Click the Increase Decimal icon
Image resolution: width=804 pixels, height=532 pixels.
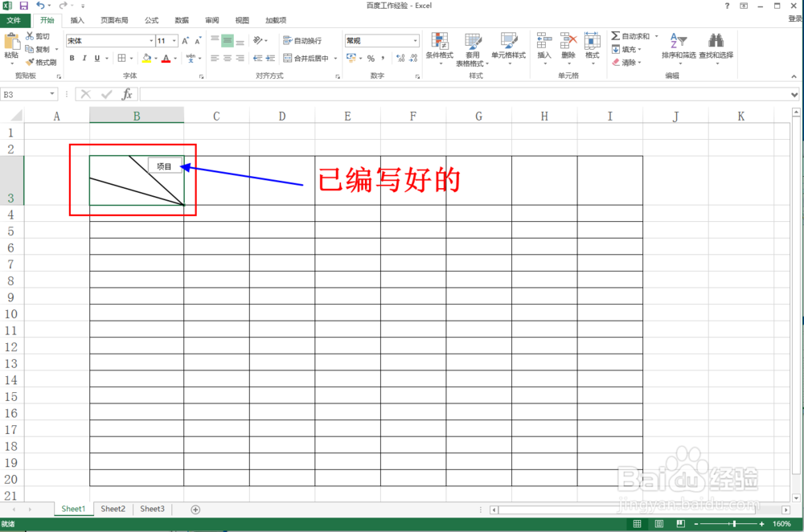tap(400, 59)
